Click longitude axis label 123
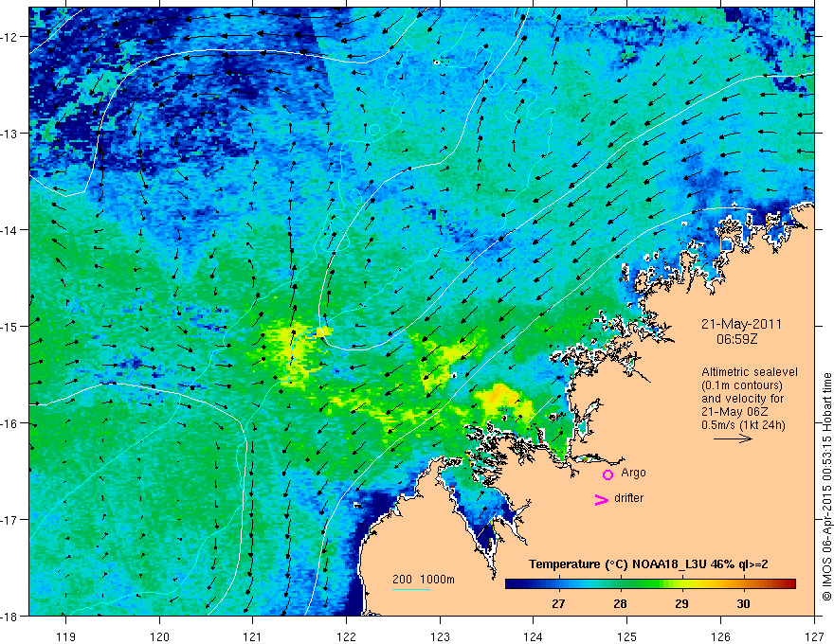This screenshot has height=644, width=834. coord(440,636)
